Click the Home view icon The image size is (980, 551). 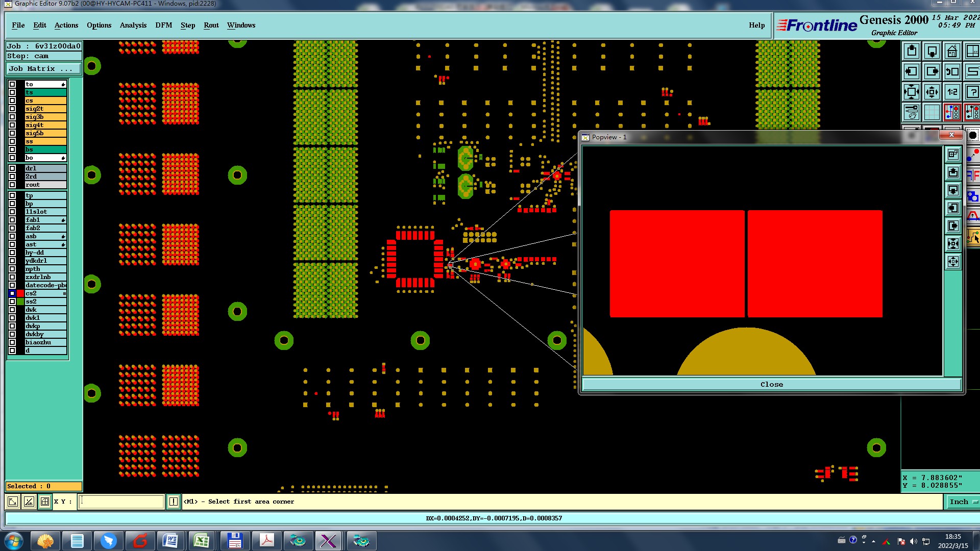(952, 52)
